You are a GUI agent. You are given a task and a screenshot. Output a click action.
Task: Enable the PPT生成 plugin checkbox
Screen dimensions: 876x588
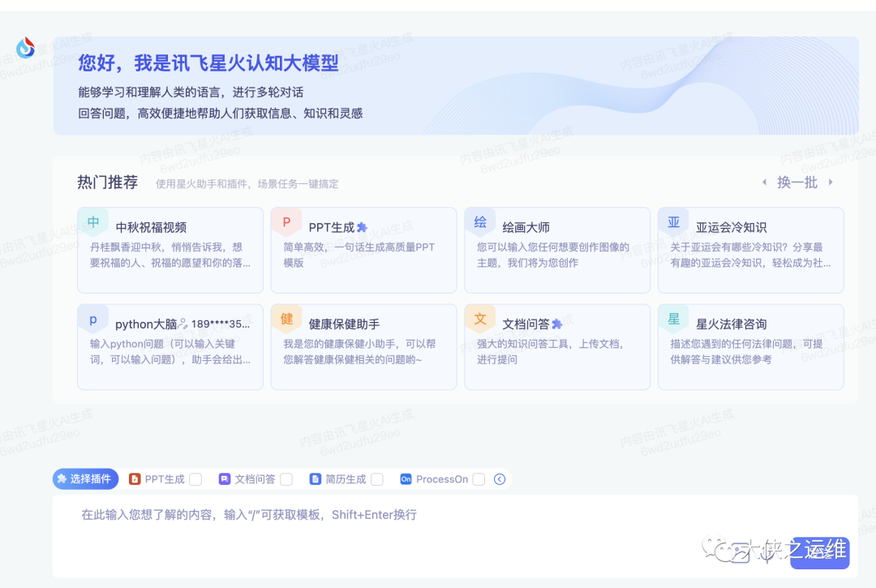[x=195, y=479]
